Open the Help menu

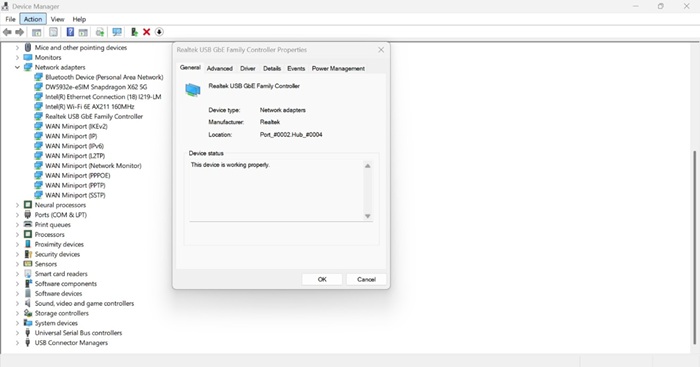tap(79, 19)
